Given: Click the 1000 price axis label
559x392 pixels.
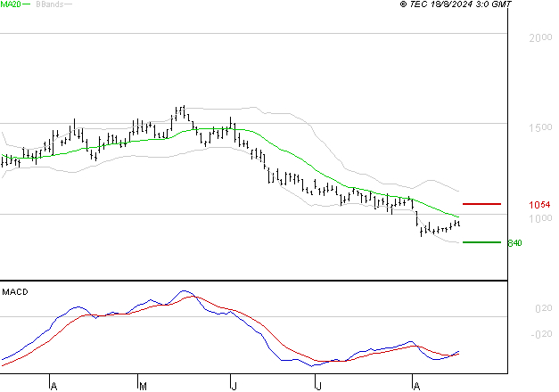Looking at the screenshot, I should (x=540, y=218).
